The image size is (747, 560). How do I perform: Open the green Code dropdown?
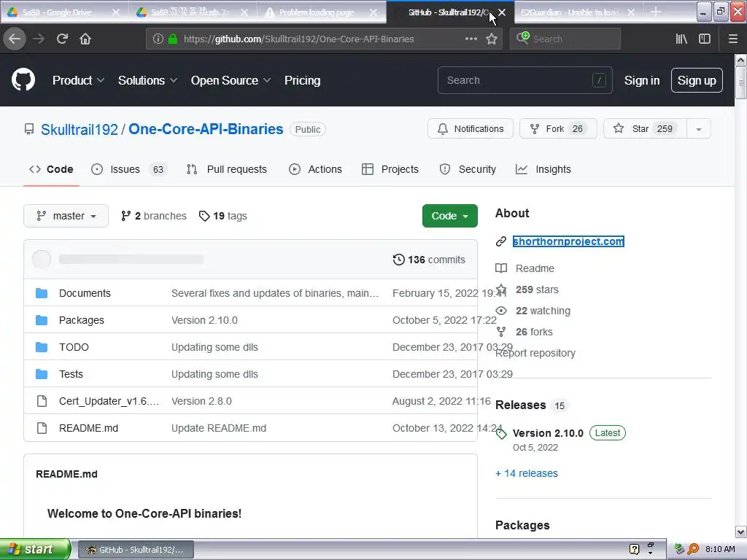coord(449,216)
